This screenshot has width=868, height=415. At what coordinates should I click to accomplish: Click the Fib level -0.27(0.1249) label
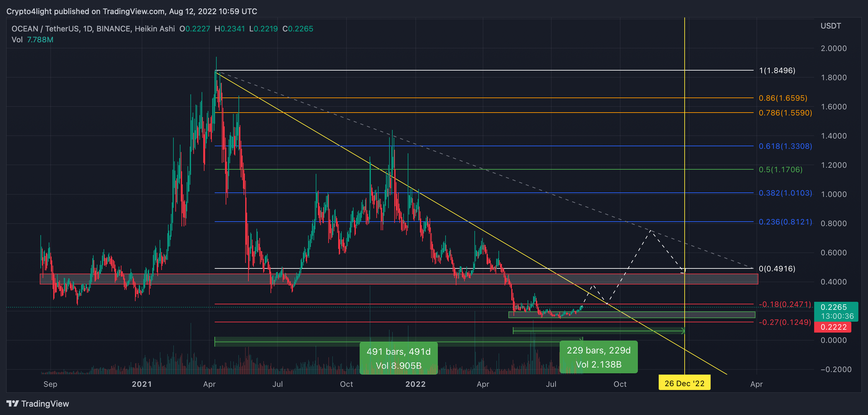pyautogui.click(x=785, y=322)
